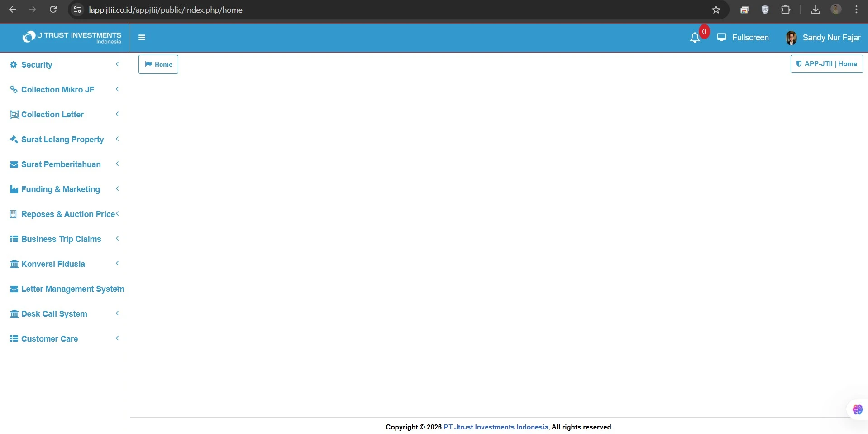This screenshot has width=868, height=434.
Task: Open the Collection Letter menu
Action: (52, 115)
